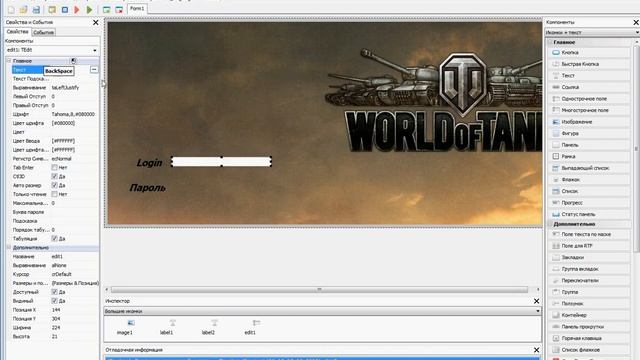Image resolution: width=640 pixels, height=360 pixels.
Task: Select the Шрифт property row
Action: (53, 114)
